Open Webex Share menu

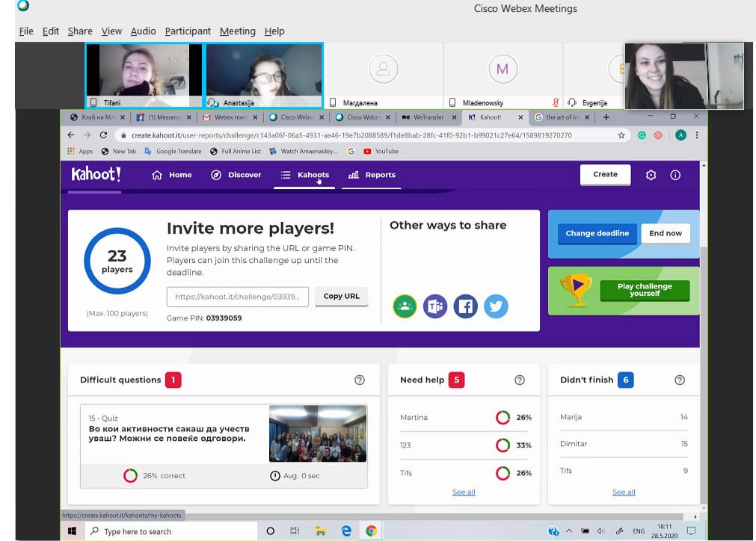click(80, 31)
